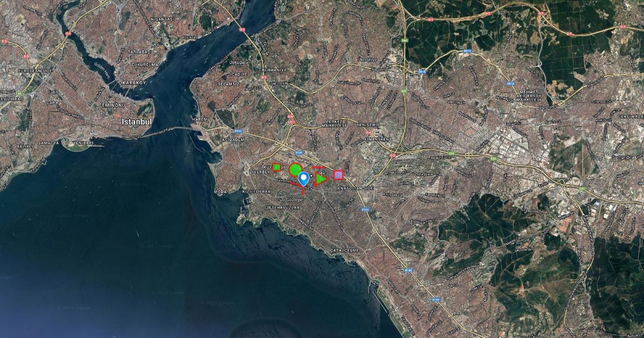This screenshot has width=644, height=338.
Task: Click the Üsküdar district label
Action: [x=237, y=62]
